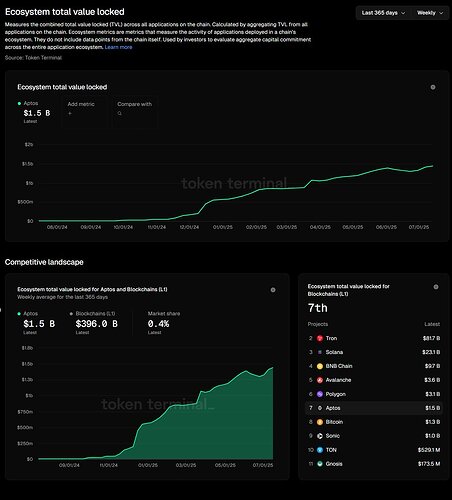Open the Gnosis project name

tap(334, 464)
